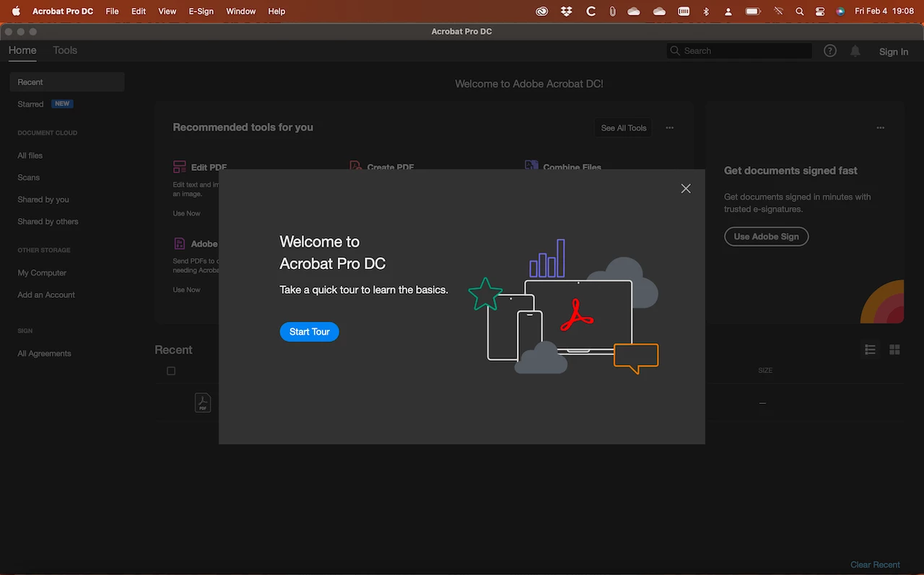
Task: Click the Siri icon in menu bar
Action: pos(840,12)
